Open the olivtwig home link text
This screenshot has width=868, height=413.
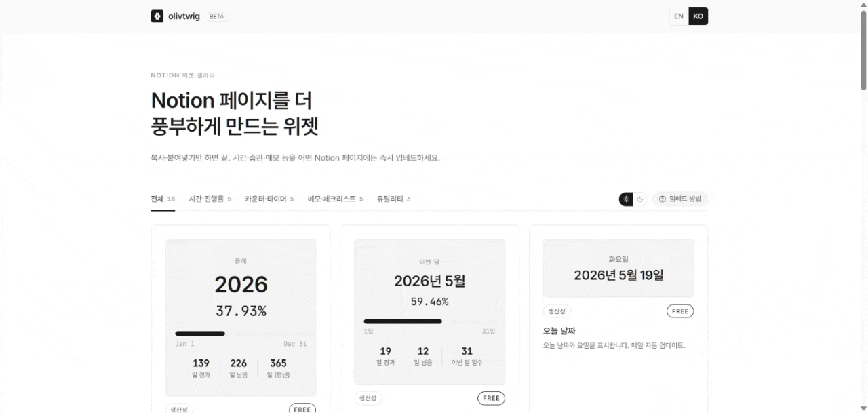click(x=183, y=16)
